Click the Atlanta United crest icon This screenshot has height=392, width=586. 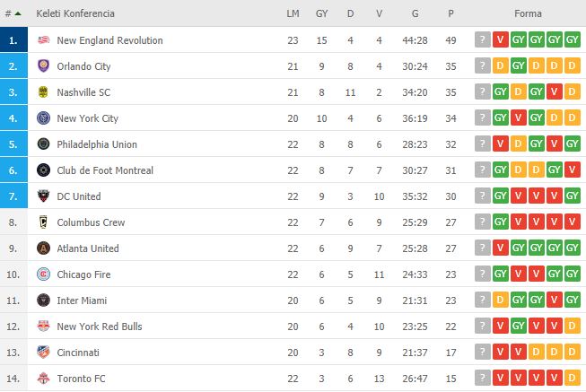click(x=44, y=248)
